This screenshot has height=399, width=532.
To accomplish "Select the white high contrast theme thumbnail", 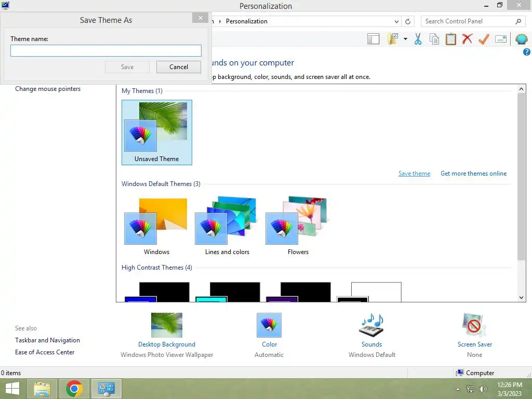I will [369, 292].
